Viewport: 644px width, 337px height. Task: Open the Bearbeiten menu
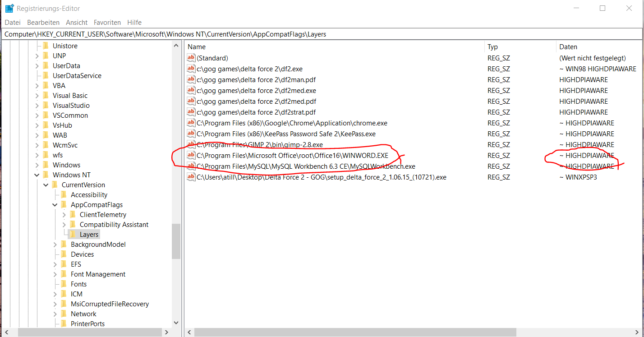click(x=43, y=22)
